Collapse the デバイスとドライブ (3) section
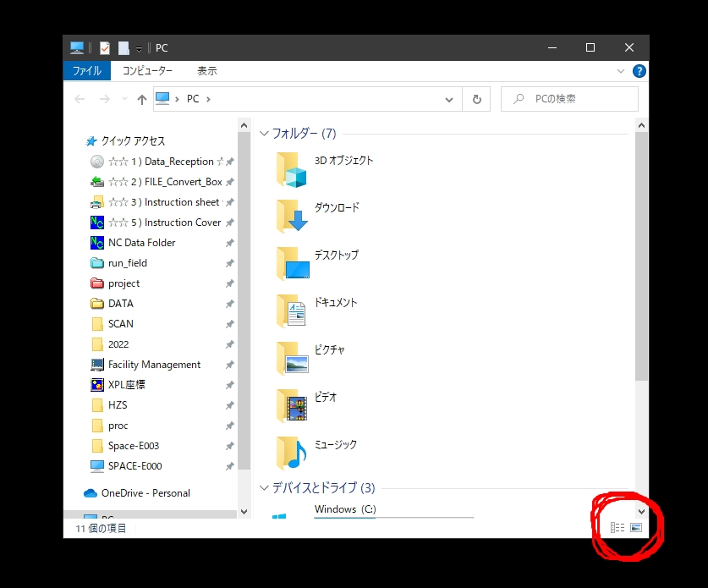This screenshot has height=588, width=708. 264,488
